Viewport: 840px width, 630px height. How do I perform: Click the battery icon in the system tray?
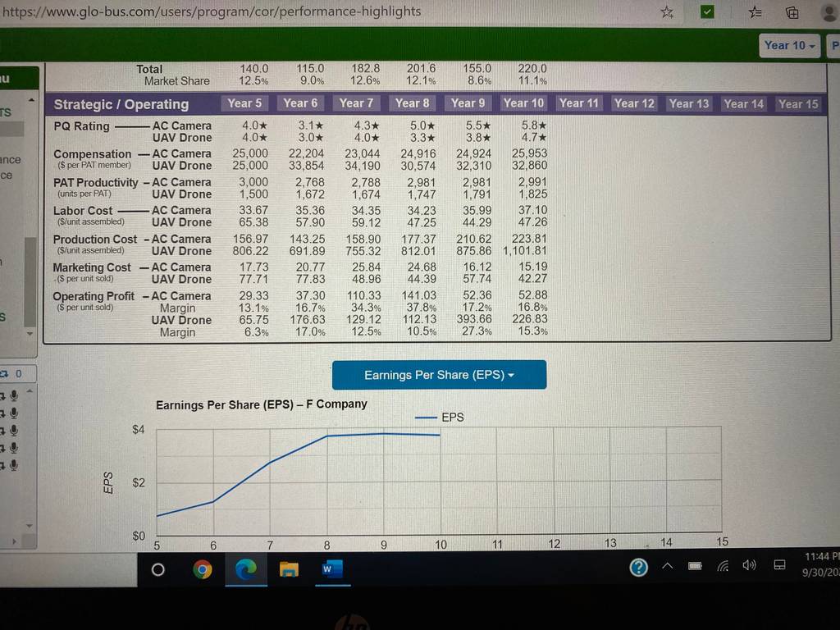(x=695, y=566)
